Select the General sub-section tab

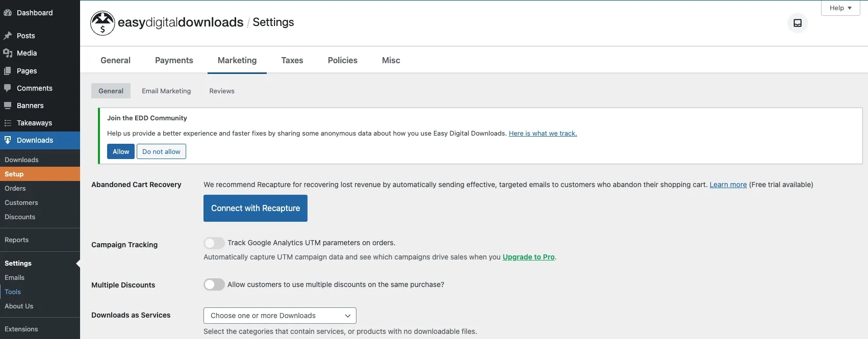tap(111, 91)
